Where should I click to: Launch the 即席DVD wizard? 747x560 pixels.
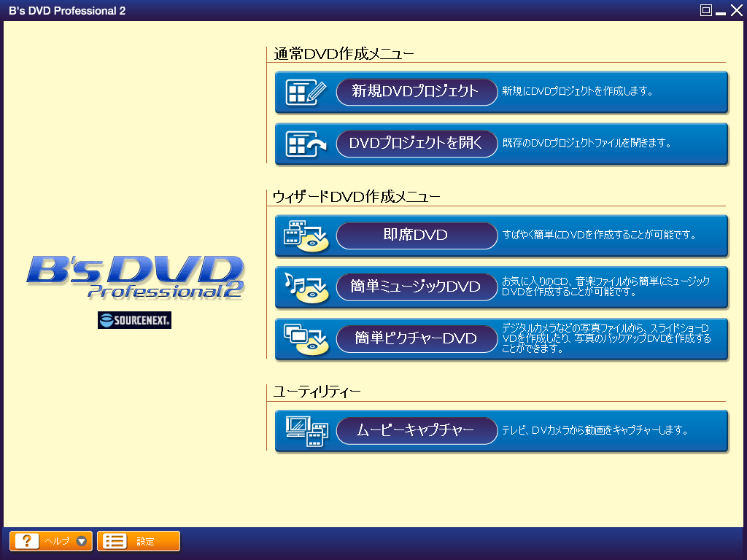click(x=417, y=236)
